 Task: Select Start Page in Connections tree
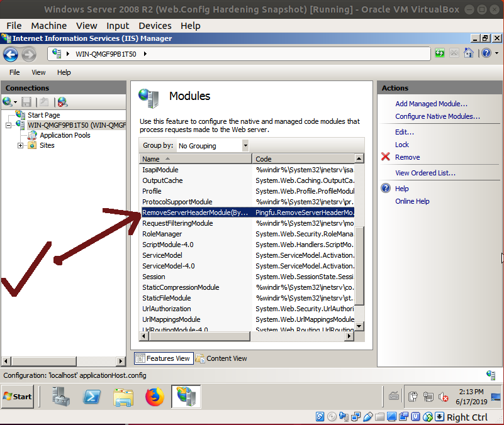[x=43, y=115]
